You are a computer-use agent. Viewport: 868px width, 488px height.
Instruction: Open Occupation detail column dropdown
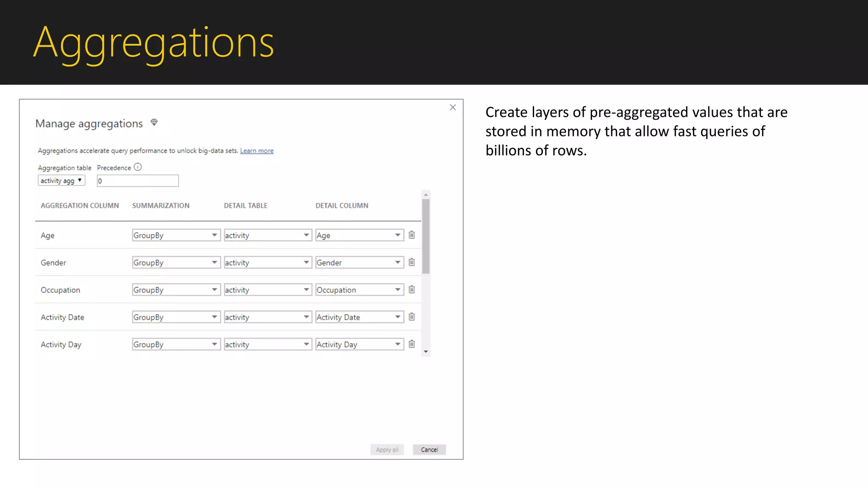point(359,290)
